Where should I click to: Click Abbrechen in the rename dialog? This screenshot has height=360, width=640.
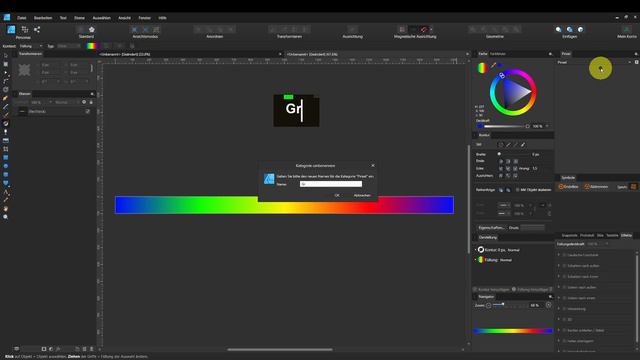click(362, 196)
